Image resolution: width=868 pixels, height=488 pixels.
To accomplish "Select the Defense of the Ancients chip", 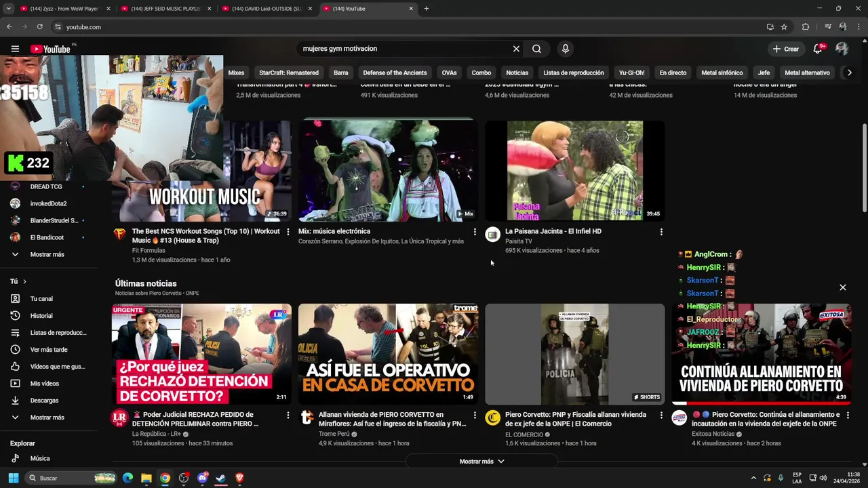I will click(x=395, y=73).
